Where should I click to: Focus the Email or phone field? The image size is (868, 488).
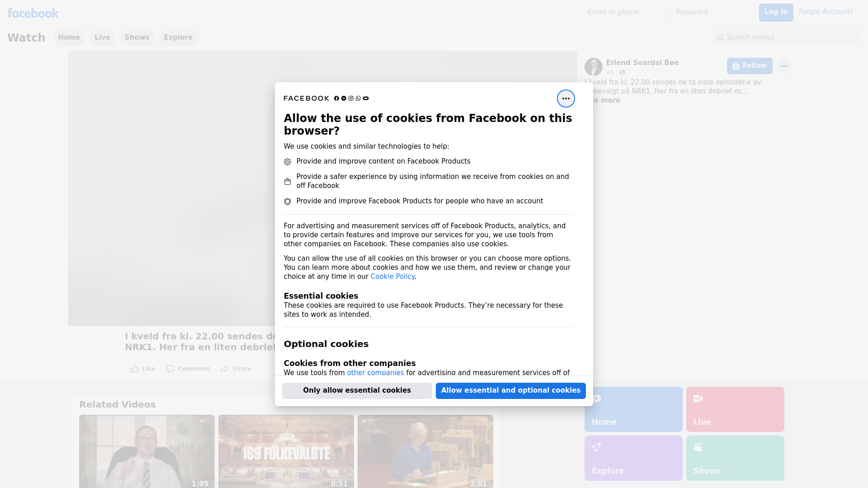pyautogui.click(x=624, y=12)
